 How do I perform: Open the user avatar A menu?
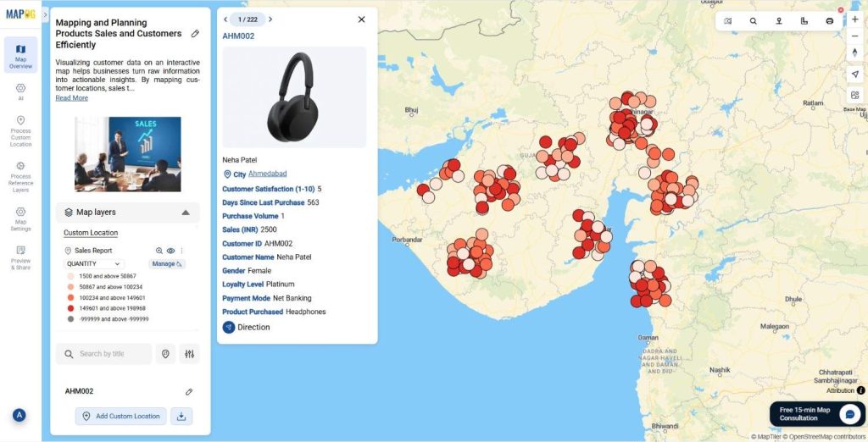pos(19,415)
